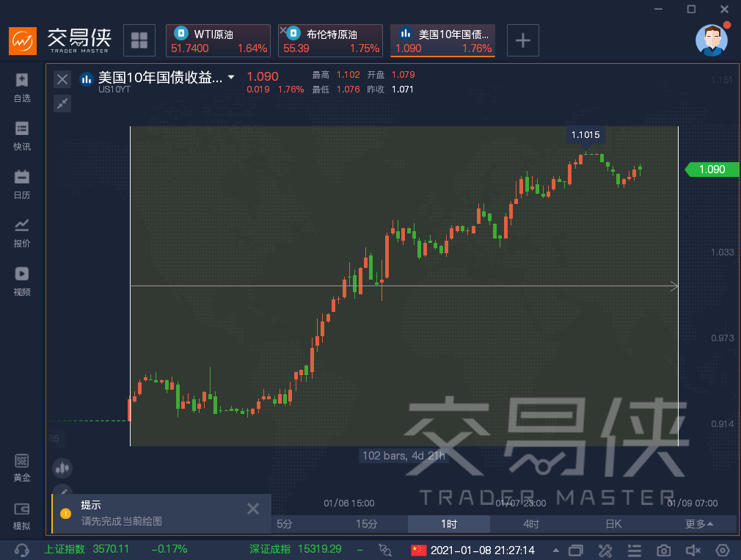Open the 黄金 gold sidebar item
The height and width of the screenshot is (560, 741).
[x=22, y=468]
